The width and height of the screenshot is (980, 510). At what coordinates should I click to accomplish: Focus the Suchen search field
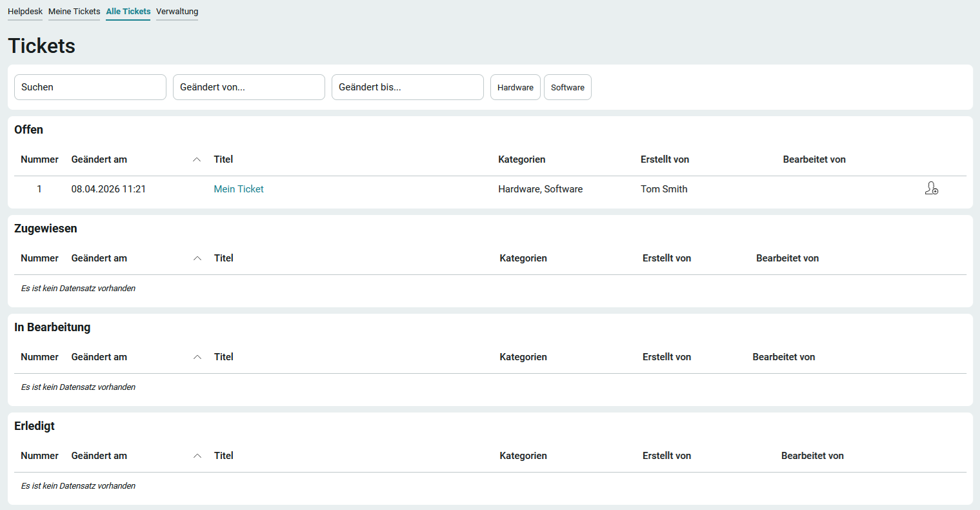[x=90, y=87]
